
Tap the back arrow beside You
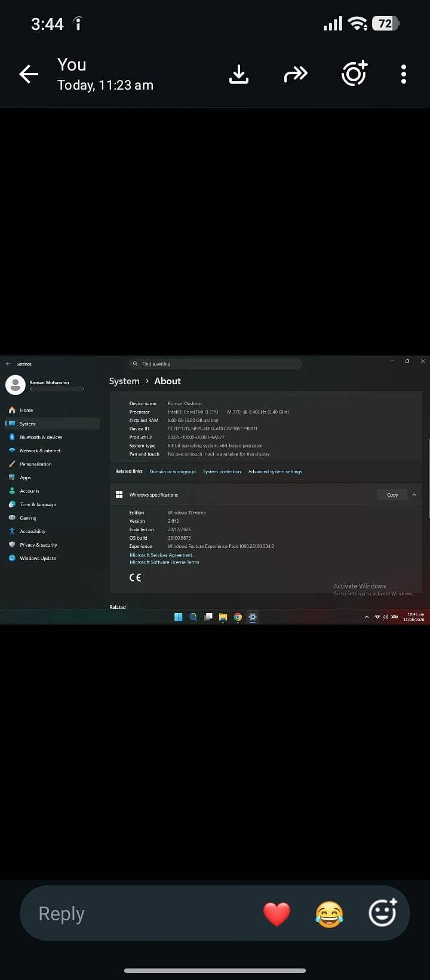pyautogui.click(x=28, y=74)
